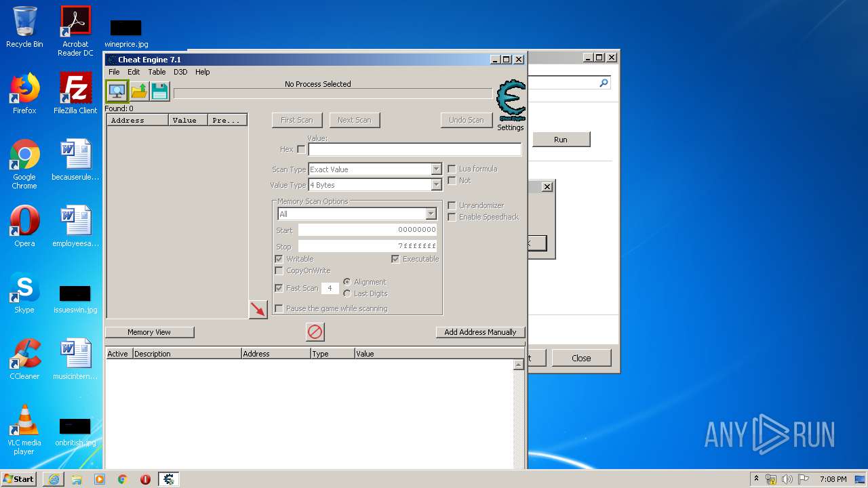The image size is (868, 488).
Task: Click the Undo Scan button
Action: (x=467, y=120)
